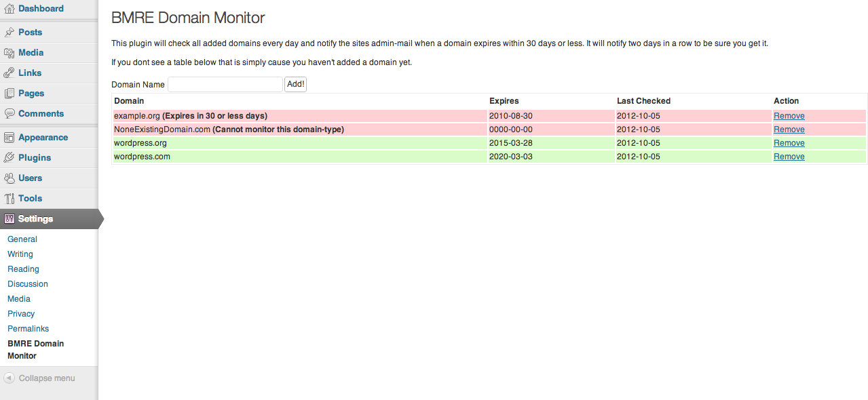This screenshot has height=400, width=868.
Task: Select the wordpress.com domain cell
Action: [300, 157]
